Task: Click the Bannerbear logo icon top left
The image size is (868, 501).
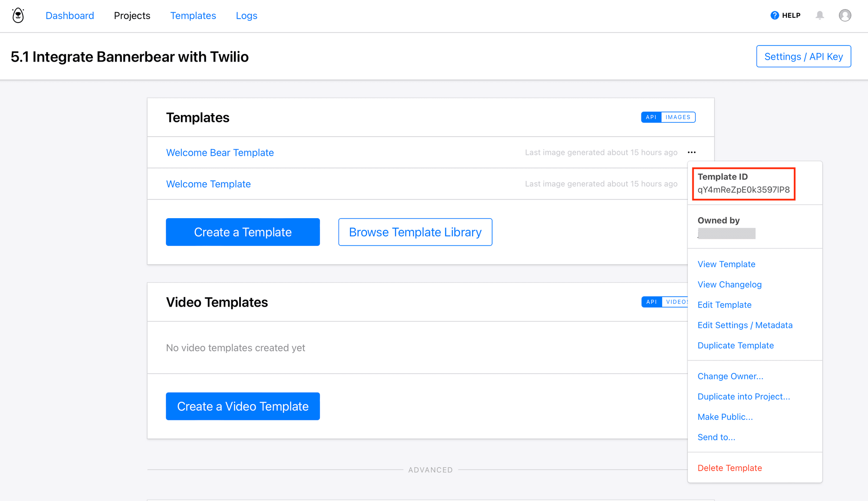Action: pos(18,15)
